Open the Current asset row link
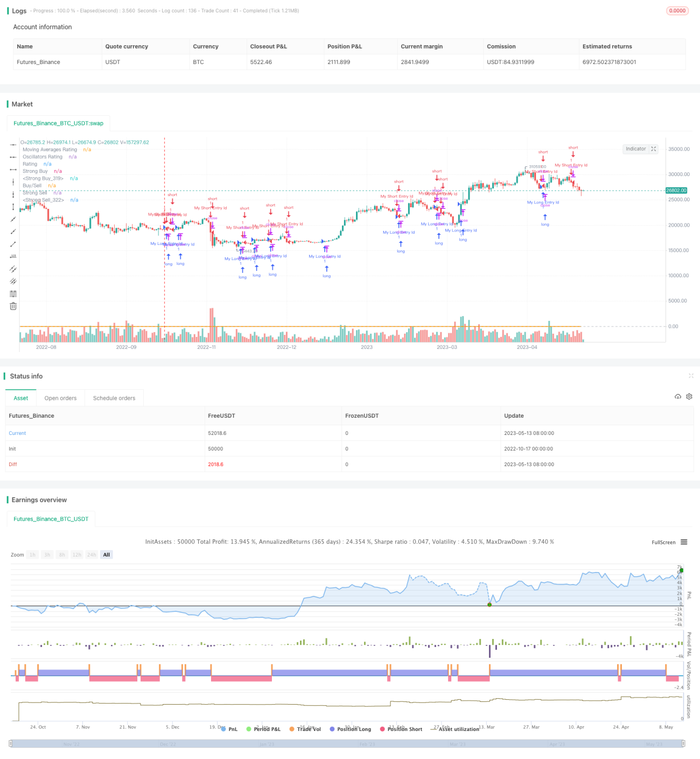Viewport: 700px width, 759px height. (x=17, y=433)
